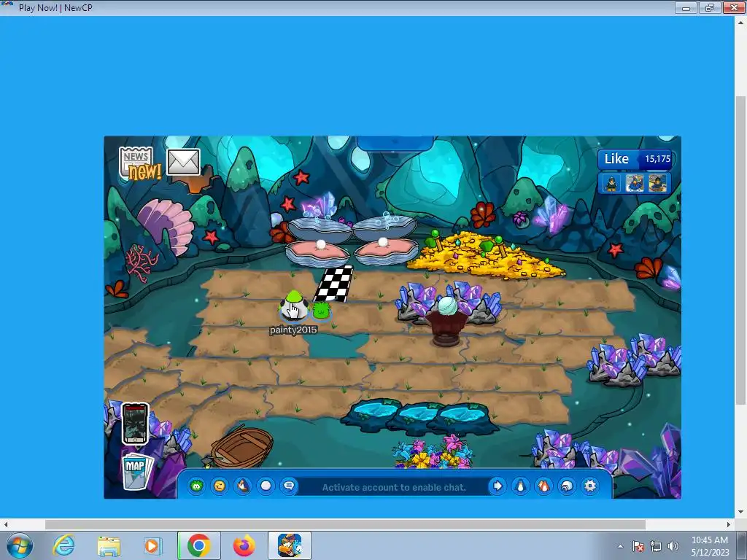
Task: Click the network tray icon
Action: [x=656, y=546]
